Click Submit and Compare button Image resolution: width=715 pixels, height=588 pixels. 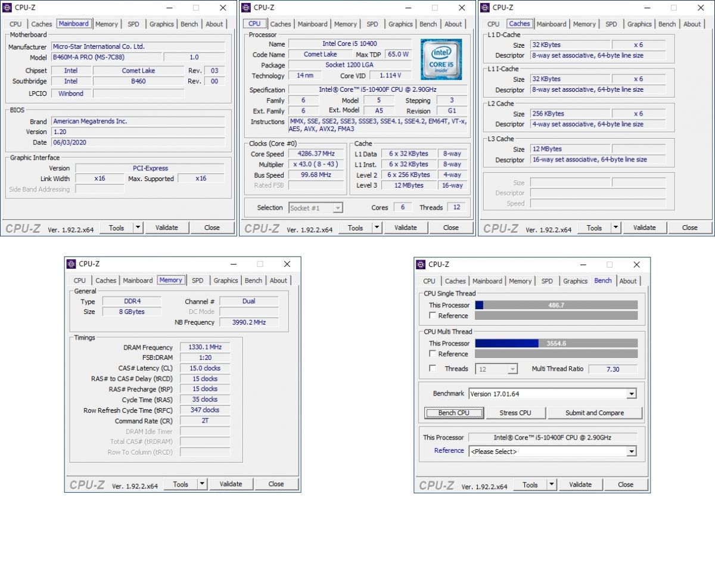tap(595, 413)
